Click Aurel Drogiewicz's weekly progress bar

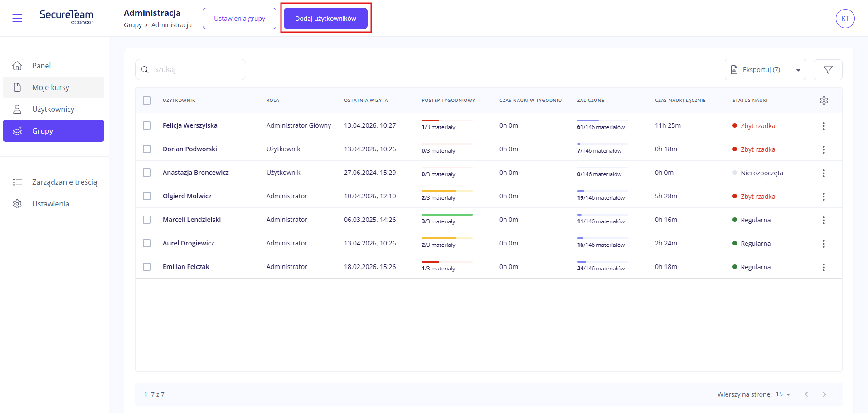point(447,238)
